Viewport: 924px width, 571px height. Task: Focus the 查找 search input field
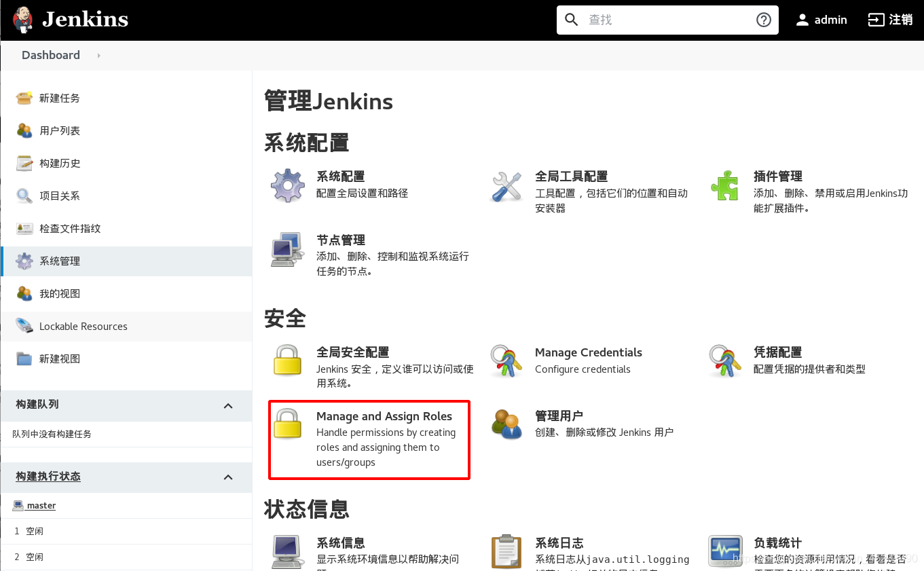point(667,20)
